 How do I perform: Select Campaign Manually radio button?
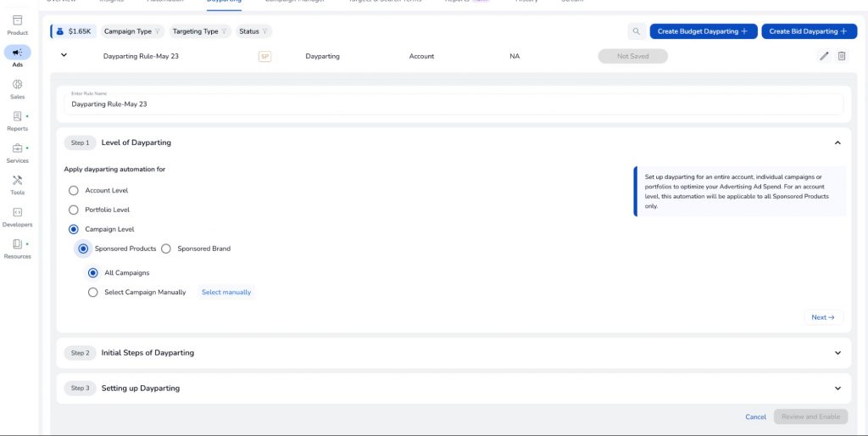pos(93,293)
